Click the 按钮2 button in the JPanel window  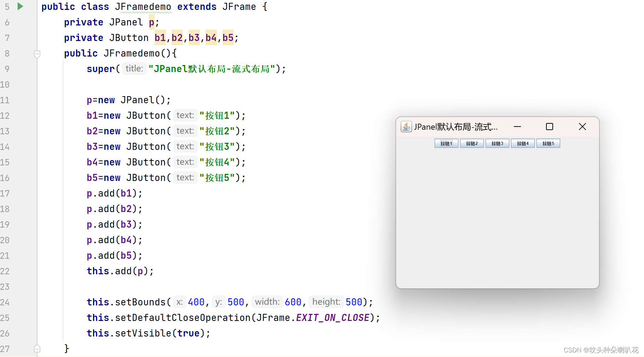coord(472,143)
